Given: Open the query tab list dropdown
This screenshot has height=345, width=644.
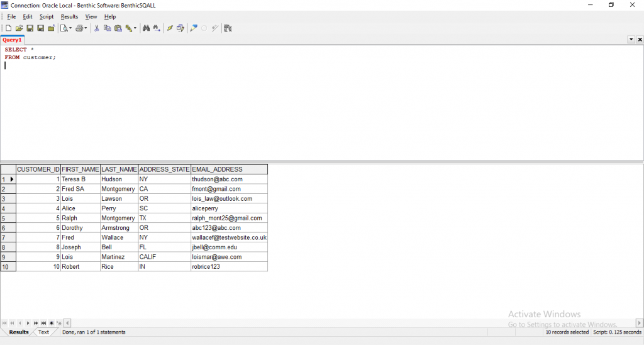Looking at the screenshot, I should (x=631, y=40).
